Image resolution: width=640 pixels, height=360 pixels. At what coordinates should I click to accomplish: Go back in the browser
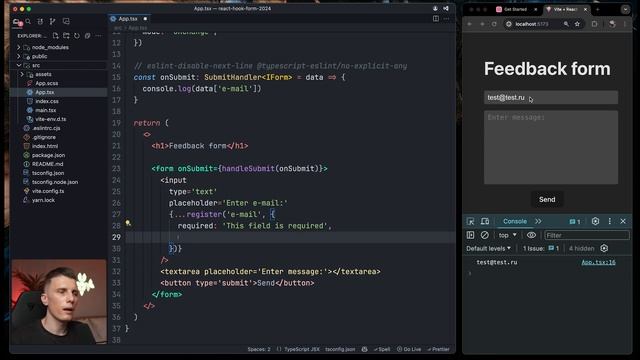pos(469,24)
